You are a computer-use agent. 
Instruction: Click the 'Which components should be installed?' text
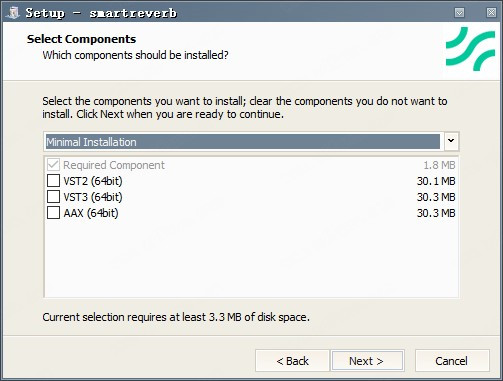(x=135, y=55)
